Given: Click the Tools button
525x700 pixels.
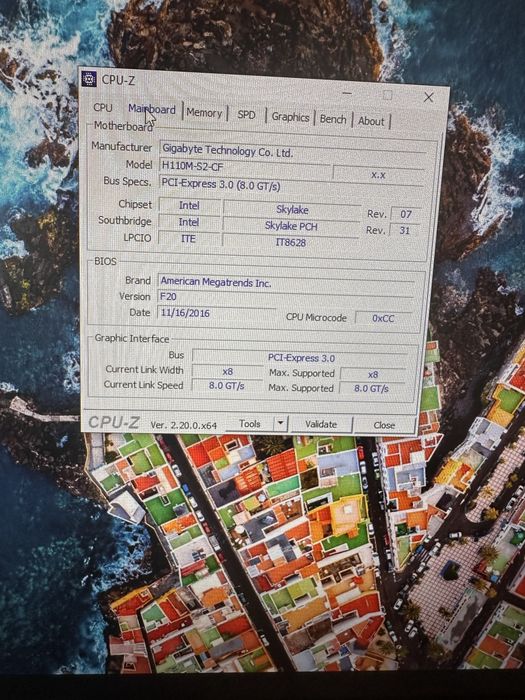Looking at the screenshot, I should point(250,423).
